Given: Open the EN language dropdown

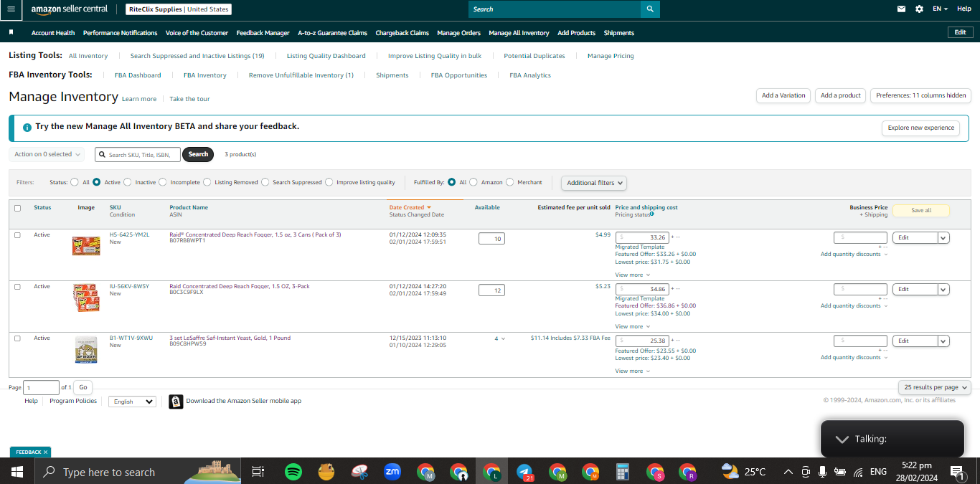Looking at the screenshot, I should point(940,9).
